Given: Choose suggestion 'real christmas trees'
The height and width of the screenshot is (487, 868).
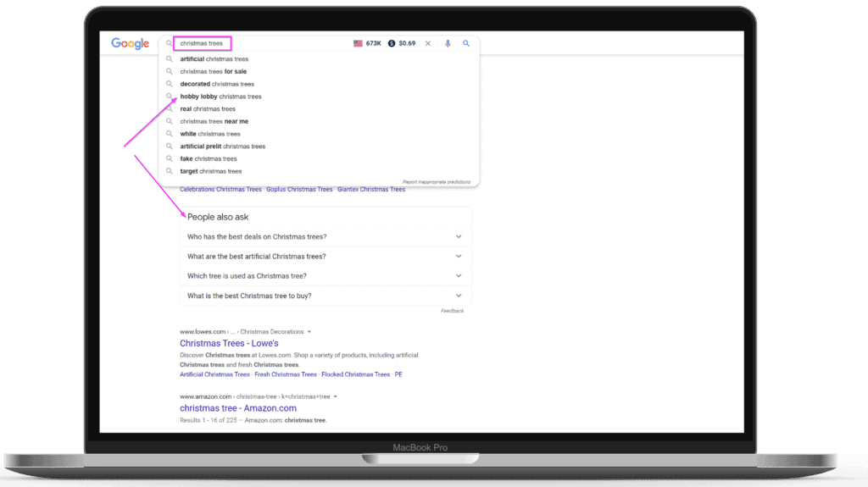Looking at the screenshot, I should tap(208, 109).
